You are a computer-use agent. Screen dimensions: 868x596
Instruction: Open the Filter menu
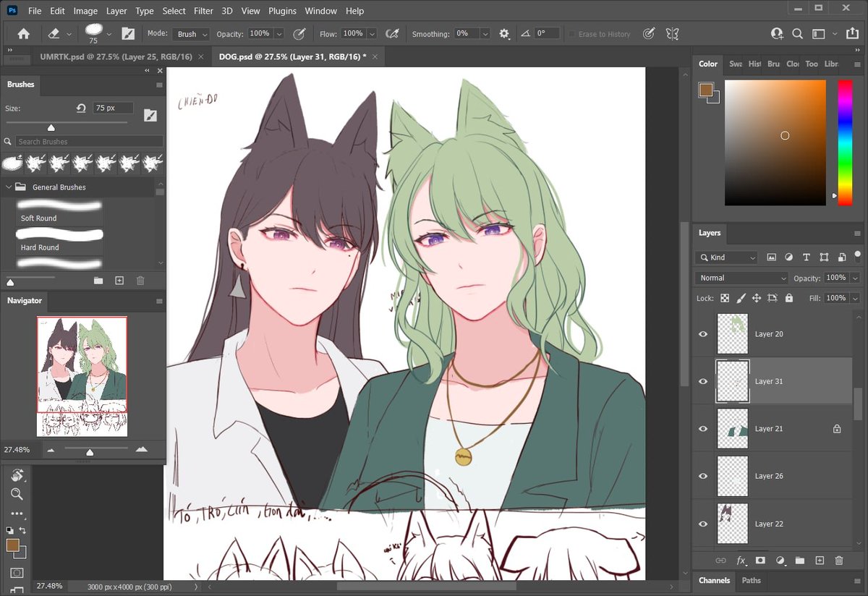point(203,11)
